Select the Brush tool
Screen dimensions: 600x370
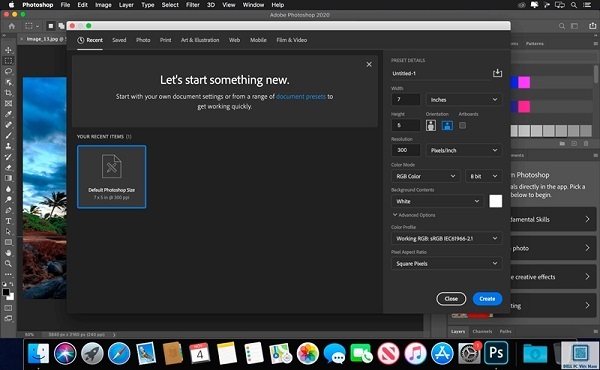click(8, 135)
